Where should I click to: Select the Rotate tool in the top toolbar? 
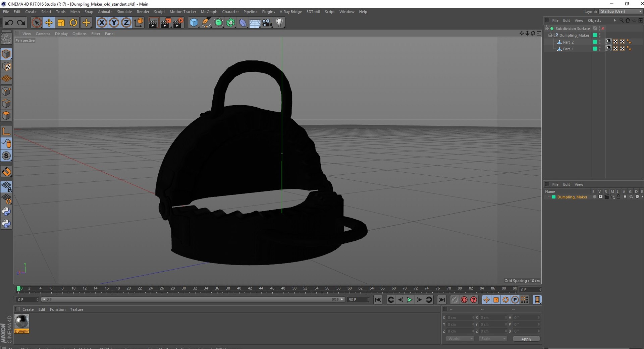click(73, 23)
